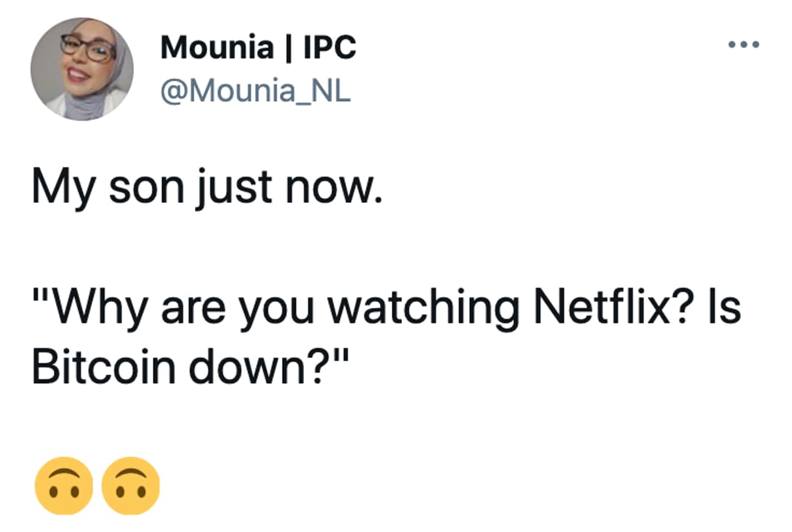The width and height of the screenshot is (792, 532).
Task: Click the display name Mounia | IPC
Action: 258,48
